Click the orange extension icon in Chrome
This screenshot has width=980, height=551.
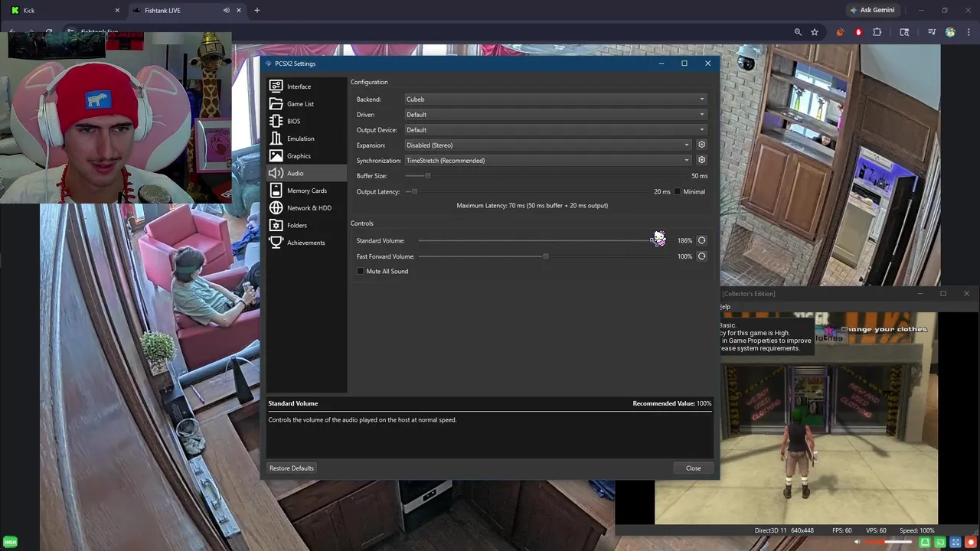pos(840,32)
